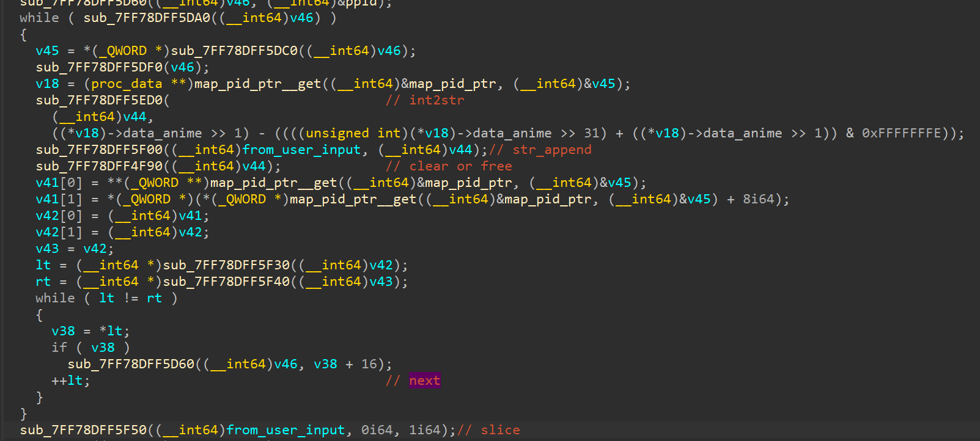Click from_user_input in the str_append call

(x=301, y=150)
